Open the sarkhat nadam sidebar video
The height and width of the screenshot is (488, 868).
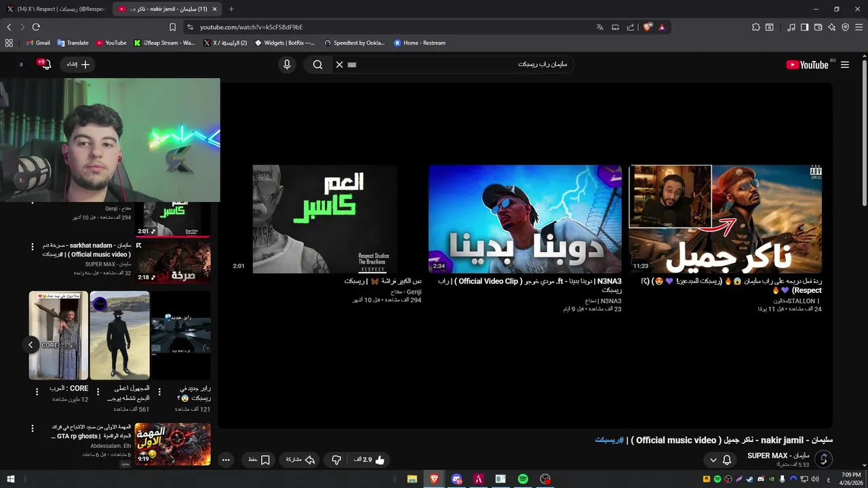click(173, 262)
